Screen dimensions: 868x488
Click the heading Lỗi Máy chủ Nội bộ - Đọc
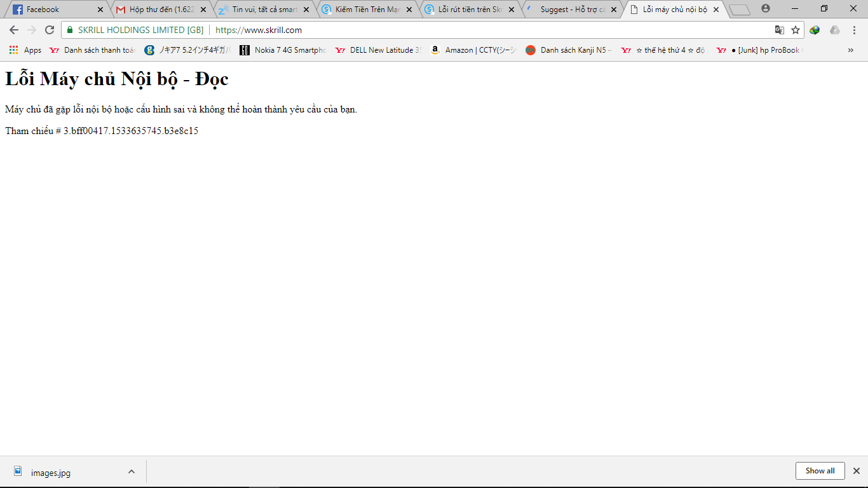point(117,79)
